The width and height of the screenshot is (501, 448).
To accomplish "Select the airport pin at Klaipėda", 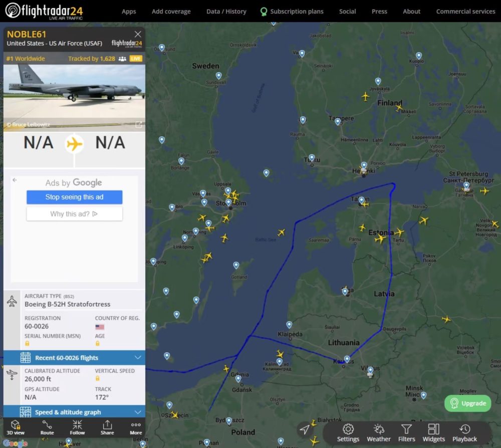I will [x=289, y=325].
